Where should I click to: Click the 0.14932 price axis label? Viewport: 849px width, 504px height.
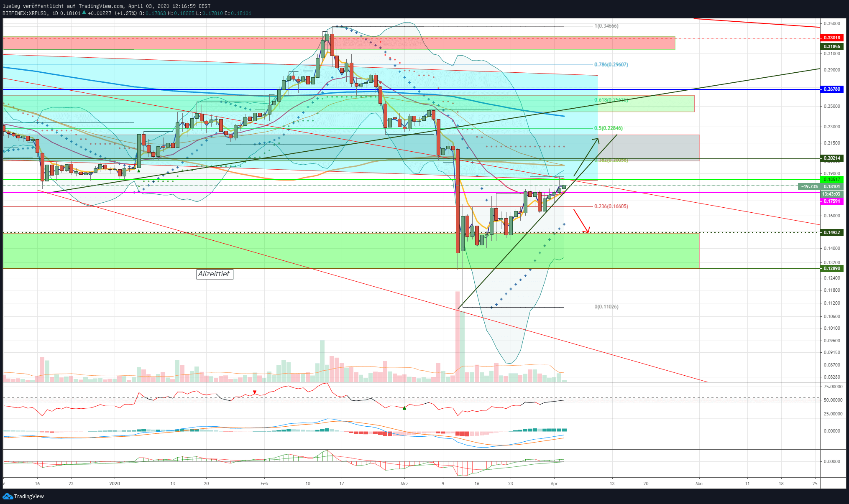[832, 232]
